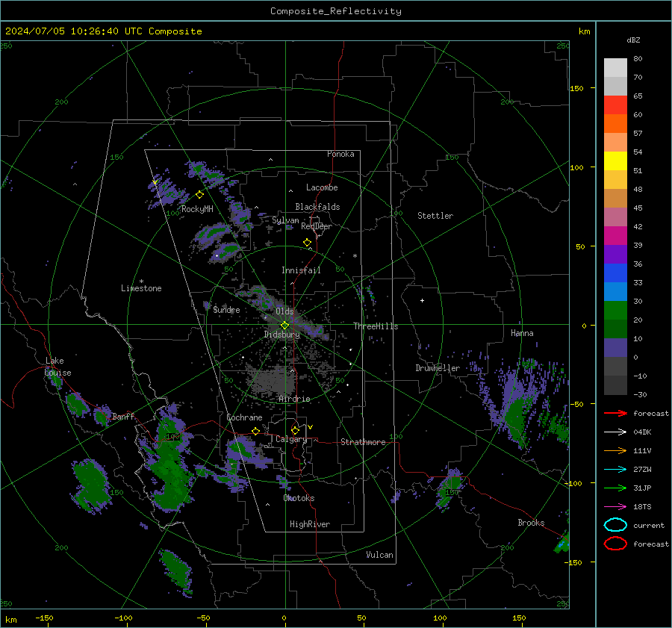Image resolution: width=672 pixels, height=628 pixels.
Task: Click the yellow diamond marker below RedDeer
Action: [307, 243]
